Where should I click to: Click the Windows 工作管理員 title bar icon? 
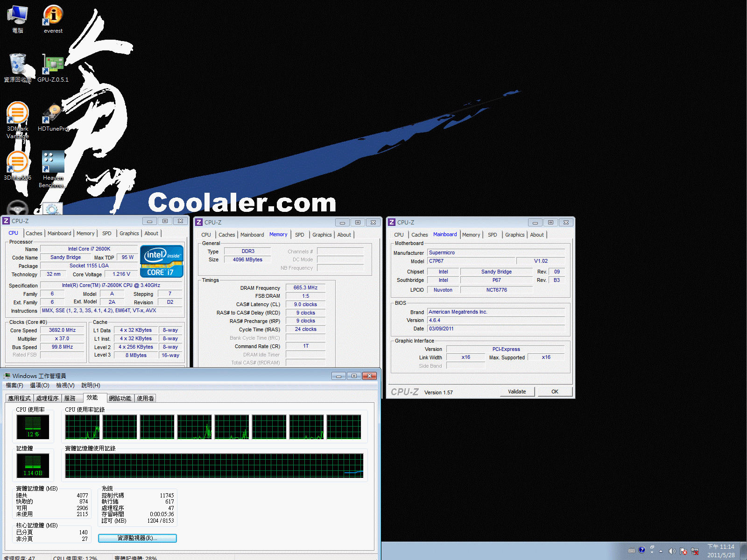7,376
